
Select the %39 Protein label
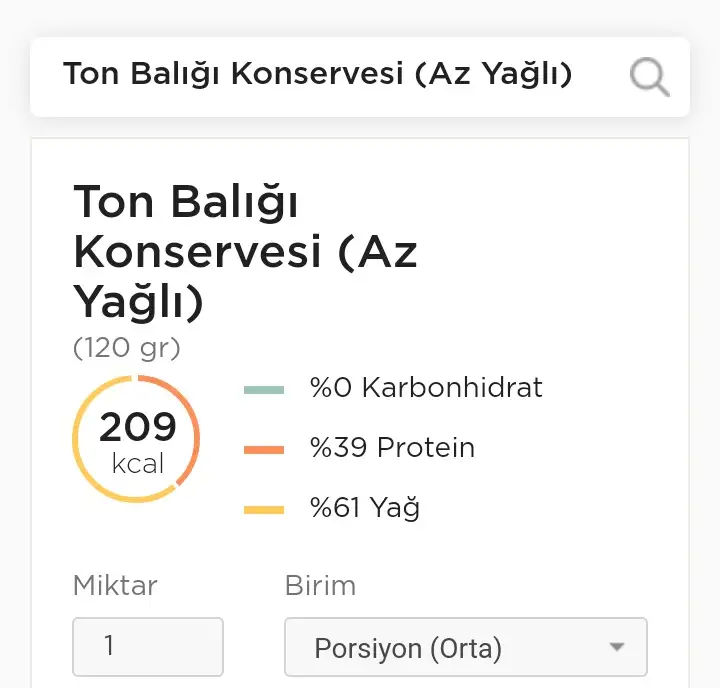(x=392, y=447)
